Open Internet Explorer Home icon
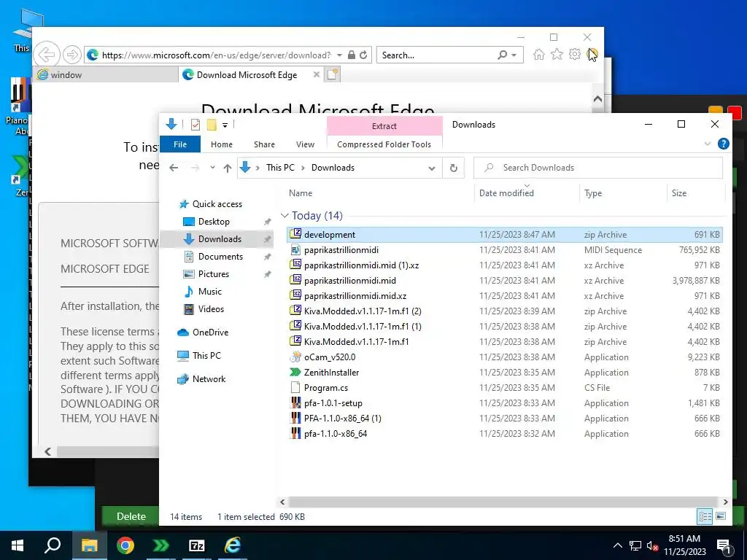 pos(539,54)
